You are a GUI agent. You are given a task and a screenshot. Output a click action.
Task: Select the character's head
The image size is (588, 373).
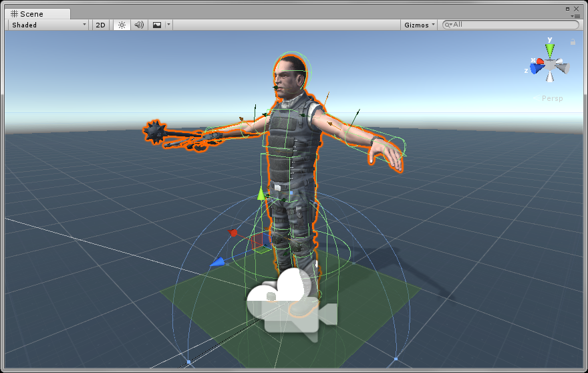pos(289,77)
